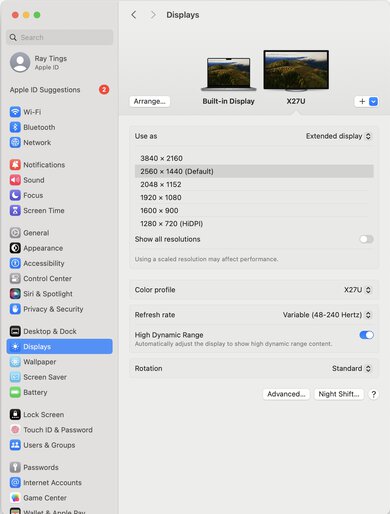This screenshot has width=390, height=514.
Task: Select Users & Groups icon
Action: point(15,445)
